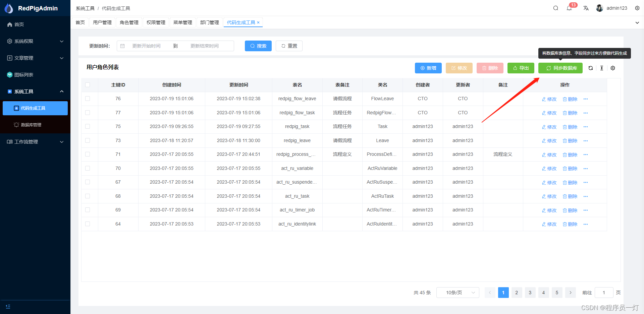Open the top-bar search magnifier icon
Screen dimensions: 644x314
(x=556, y=8)
